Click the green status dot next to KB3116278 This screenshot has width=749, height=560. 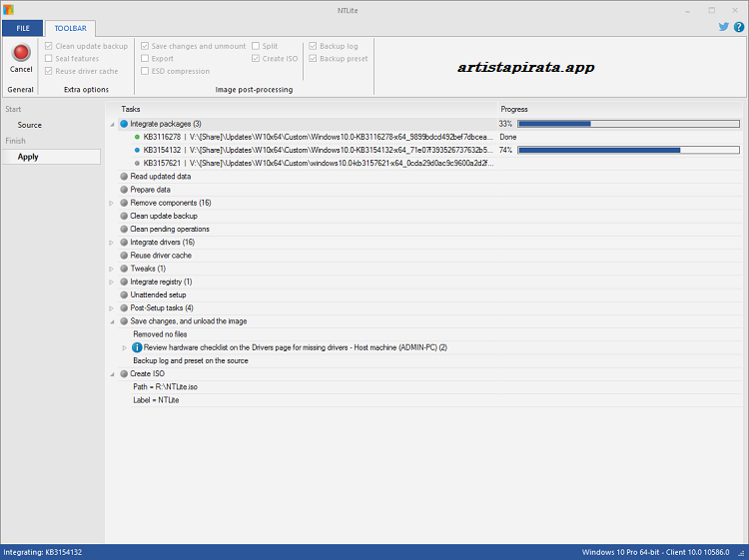coord(137,137)
